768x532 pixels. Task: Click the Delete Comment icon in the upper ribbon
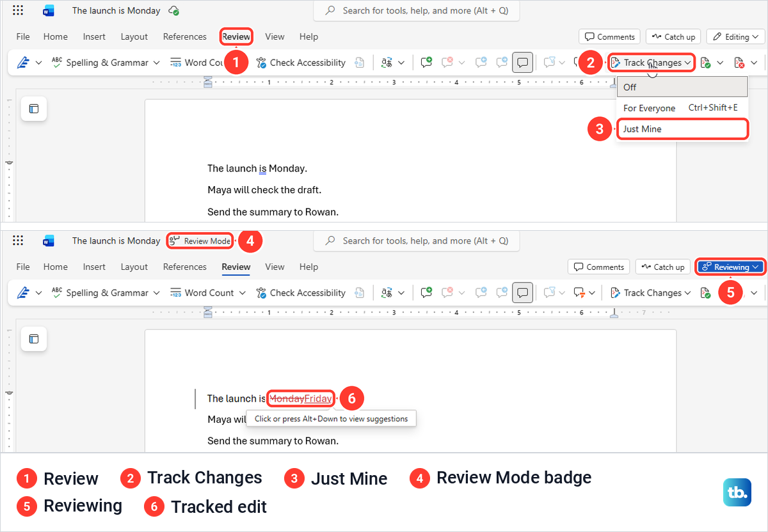447,63
